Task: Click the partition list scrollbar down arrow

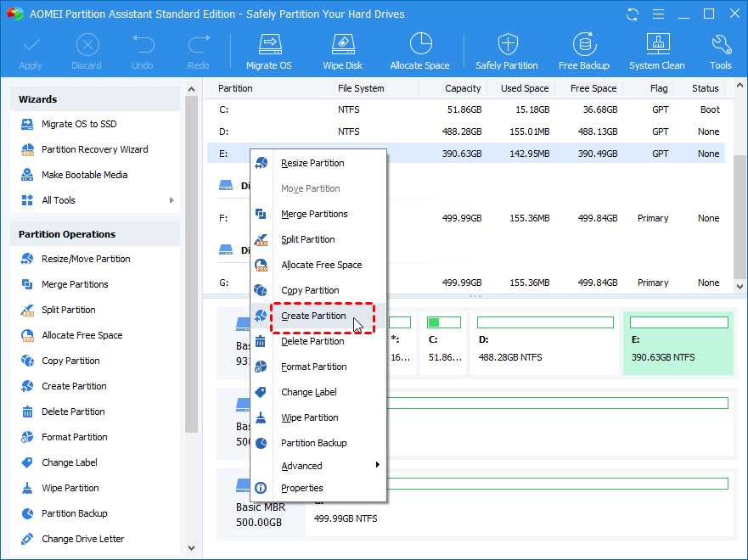Action: [740, 287]
